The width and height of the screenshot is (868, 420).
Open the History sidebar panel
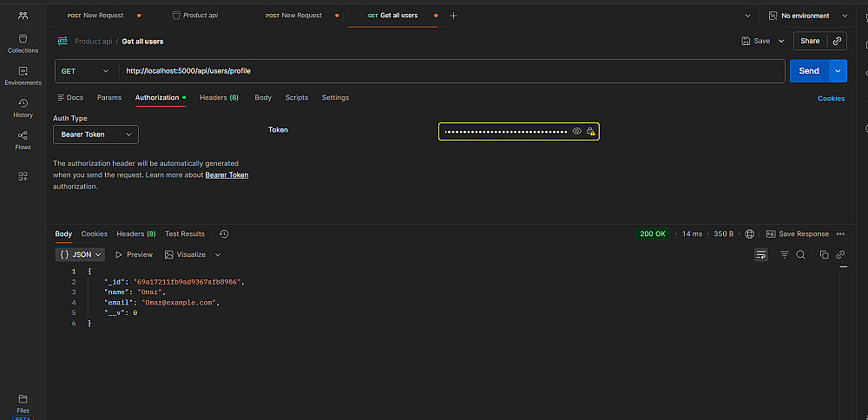pyautogui.click(x=23, y=108)
